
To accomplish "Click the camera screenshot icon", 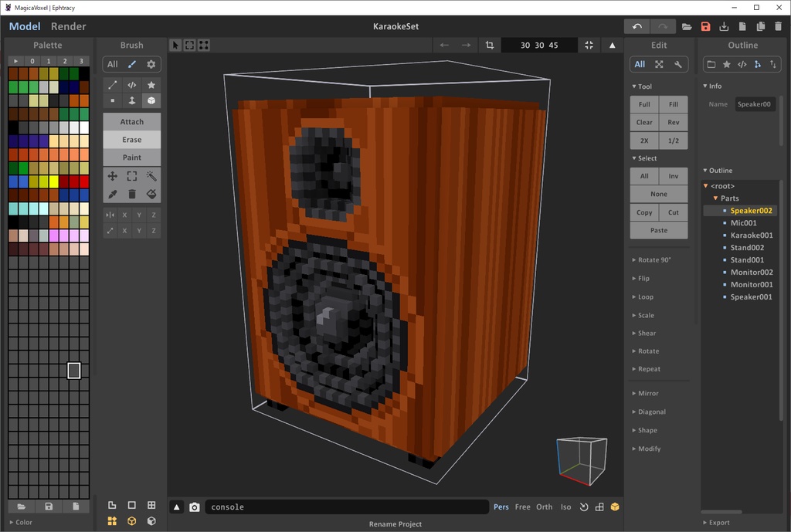I will 194,507.
